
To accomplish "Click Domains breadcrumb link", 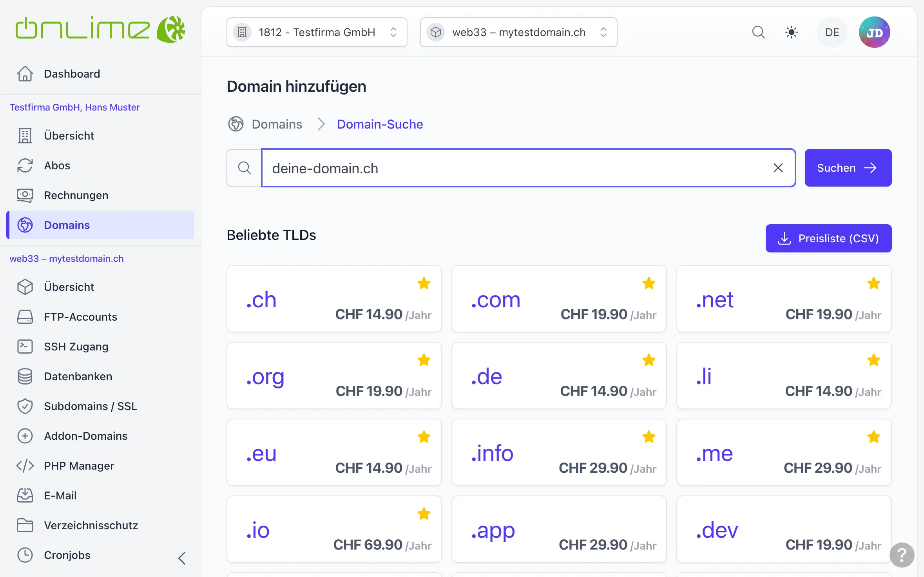I will pyautogui.click(x=277, y=124).
